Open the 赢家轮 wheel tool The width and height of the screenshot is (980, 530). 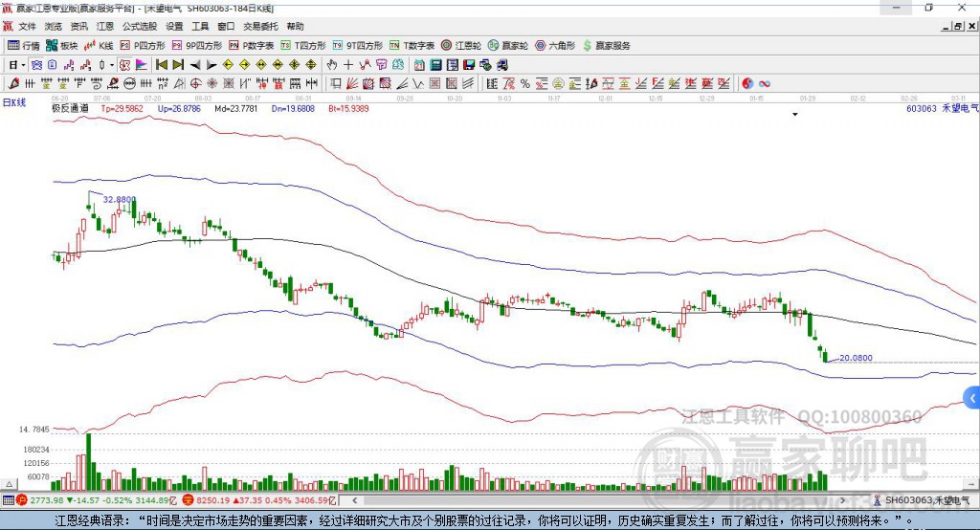(508, 46)
